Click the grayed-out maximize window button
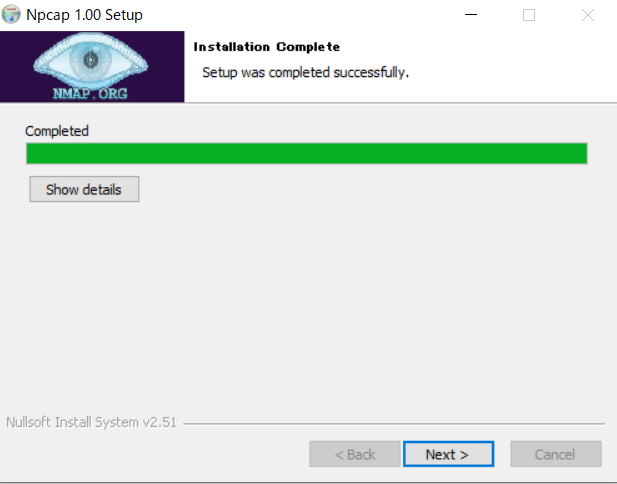The height and width of the screenshot is (484, 617). (x=529, y=15)
